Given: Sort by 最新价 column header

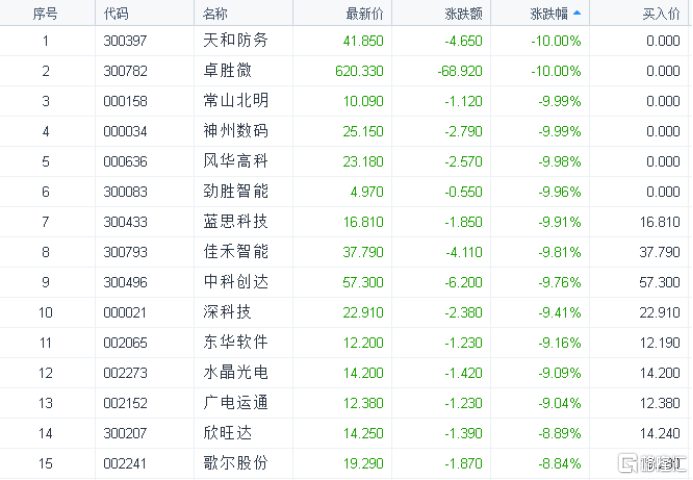Looking at the screenshot, I should coord(365,14).
